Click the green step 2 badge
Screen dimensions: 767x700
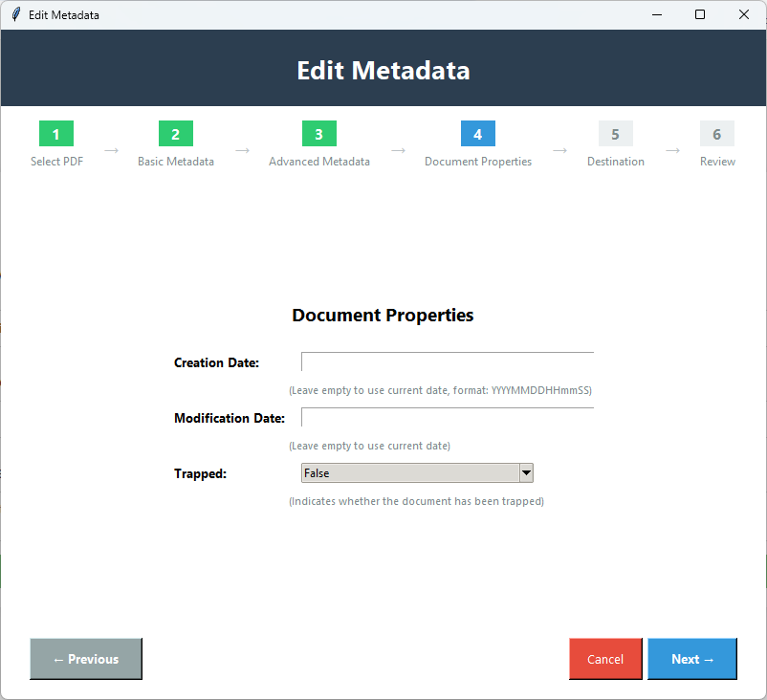coord(175,134)
